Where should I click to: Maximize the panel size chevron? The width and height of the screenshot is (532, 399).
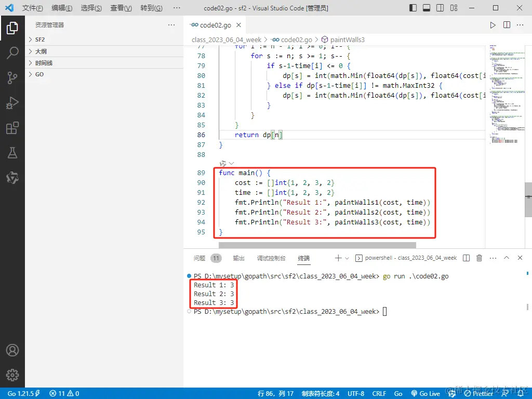[506, 258]
